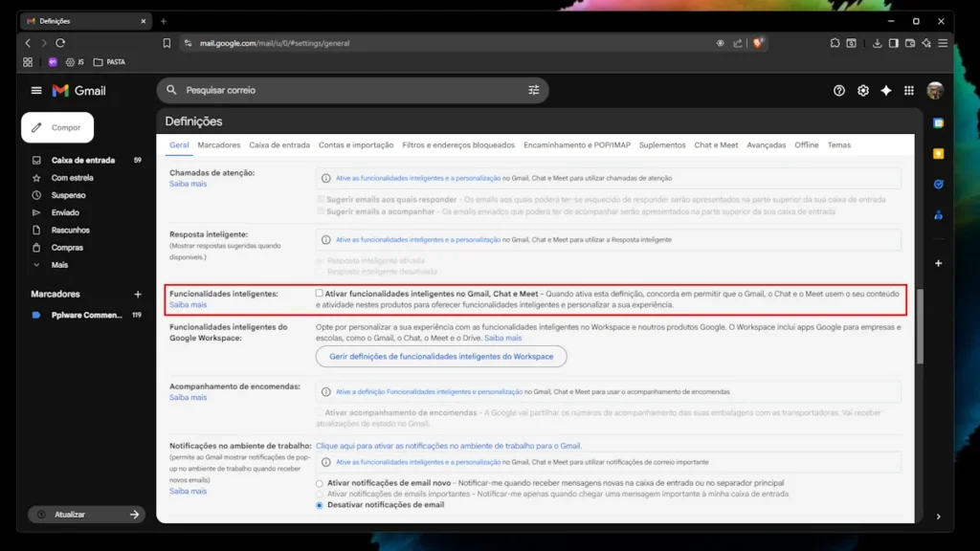Viewport: 980px width, 551px height.
Task: Open the Enviado folder
Action: (x=65, y=213)
